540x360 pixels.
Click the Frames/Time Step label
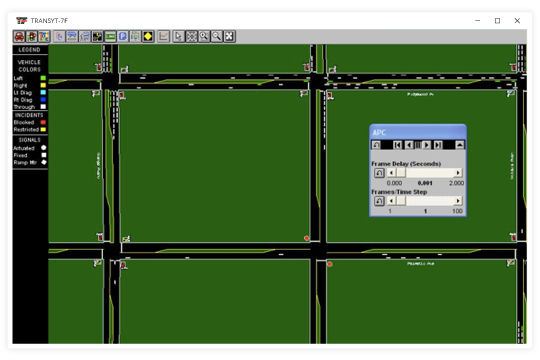(x=399, y=192)
